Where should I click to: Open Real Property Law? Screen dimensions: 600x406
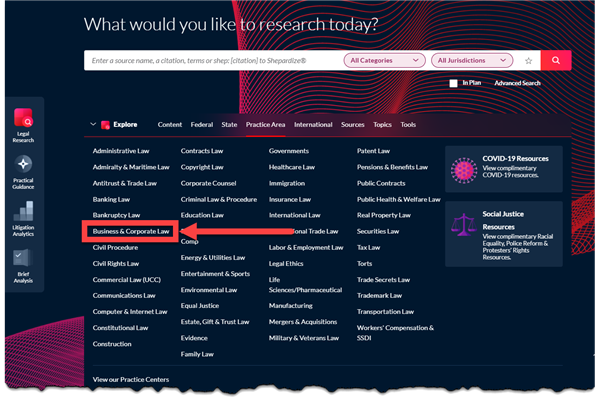383,215
